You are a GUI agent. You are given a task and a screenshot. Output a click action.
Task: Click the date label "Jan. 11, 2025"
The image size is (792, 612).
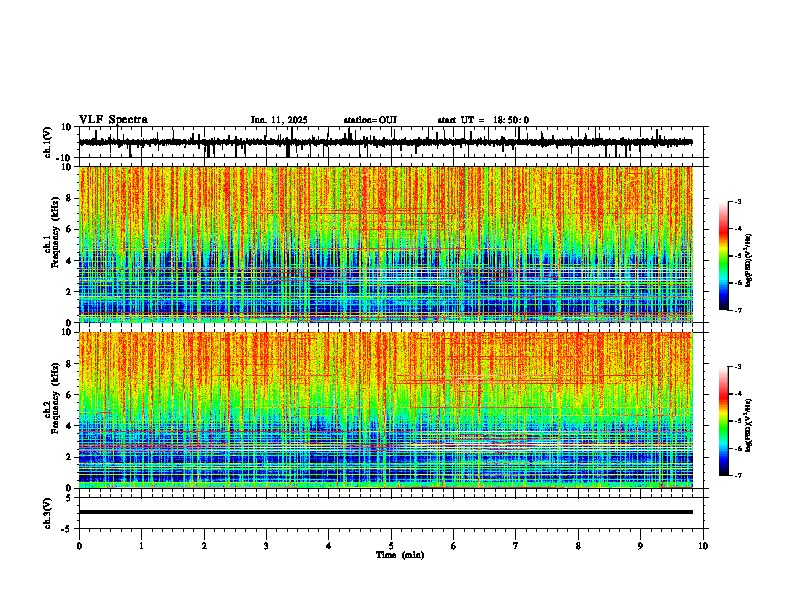coord(279,120)
